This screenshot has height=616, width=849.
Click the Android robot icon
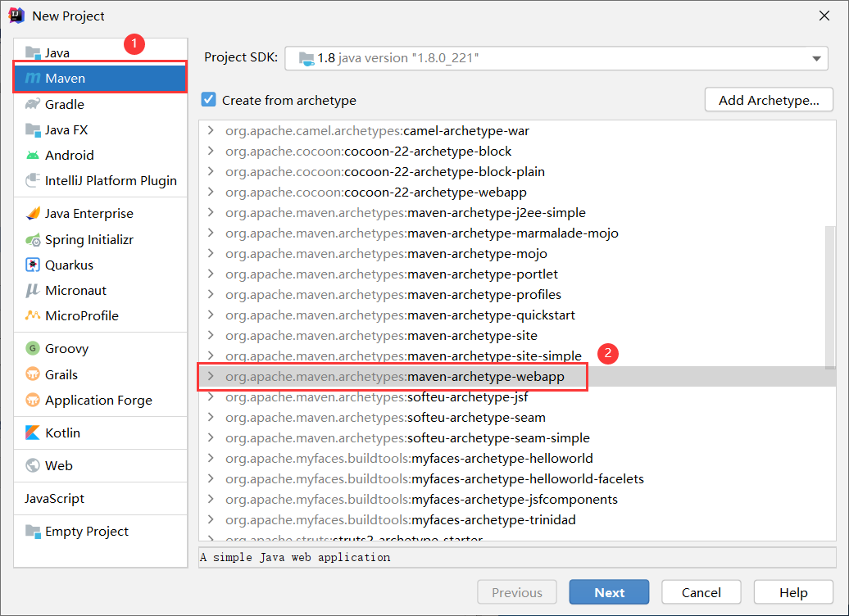pos(33,156)
